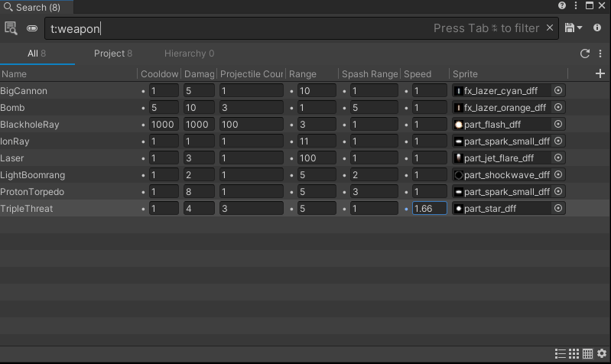Click the Laser Range value field
Screen dimensions: 611x364
pyautogui.click(x=316, y=158)
